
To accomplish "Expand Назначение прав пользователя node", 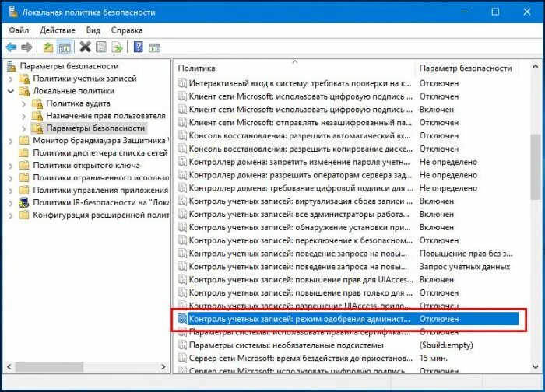I will click(23, 117).
